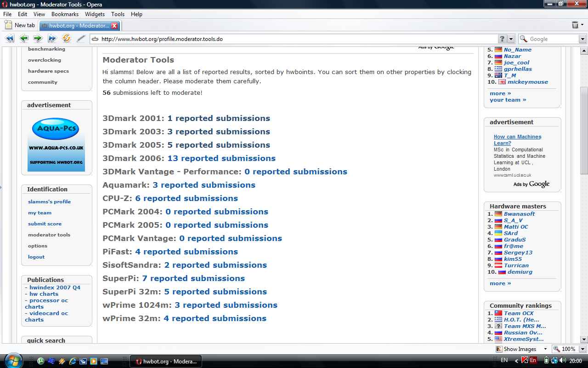Close the hwbot.org tab with its red X
This screenshot has width=588, height=368.
tap(114, 25)
